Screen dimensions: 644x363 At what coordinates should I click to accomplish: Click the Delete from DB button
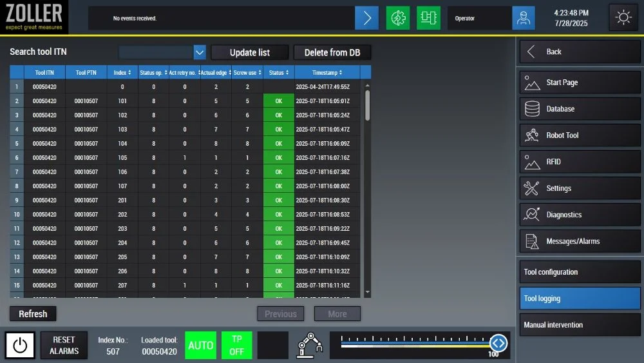[332, 52]
